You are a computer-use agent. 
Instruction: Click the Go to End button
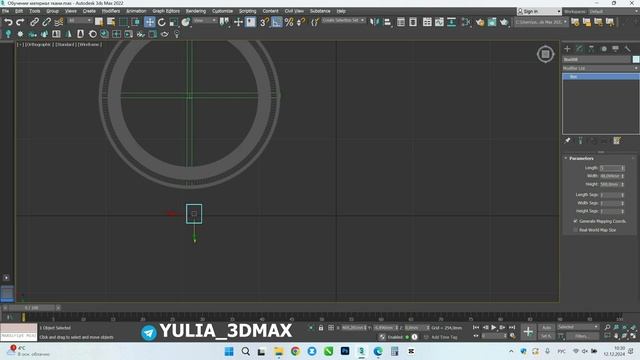click(512, 327)
